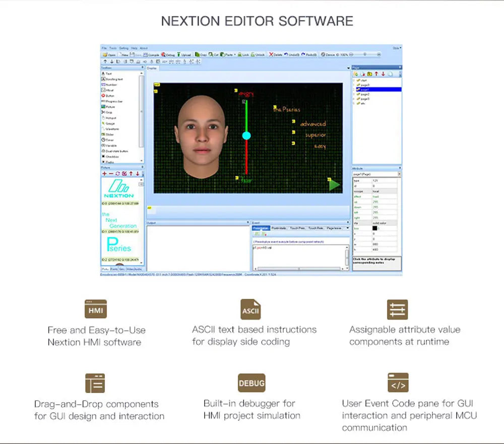Viewport: 504px width, 444px height.
Task: Open the File menu
Action: 104,48
